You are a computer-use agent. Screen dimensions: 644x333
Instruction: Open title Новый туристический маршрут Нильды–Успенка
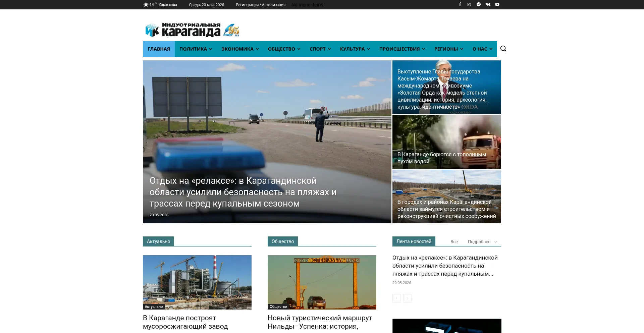point(320,322)
